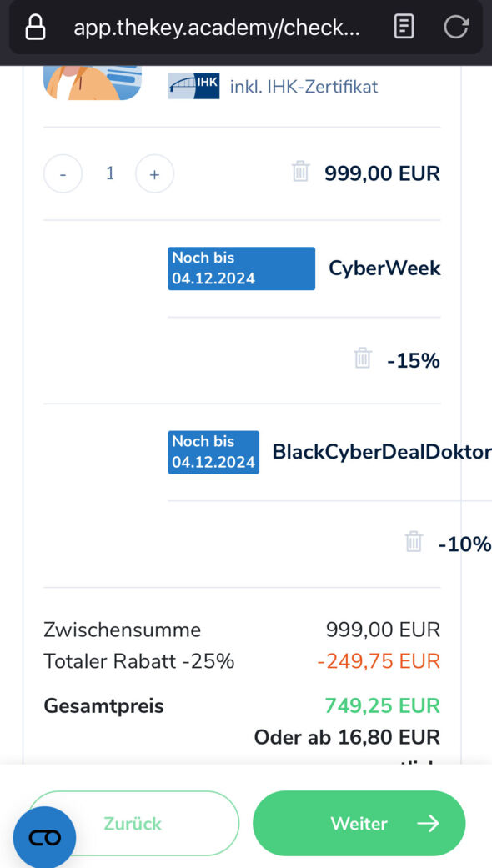This screenshot has width=492, height=868.
Task: Remove the CyberWeek -15% discount
Action: click(x=363, y=359)
